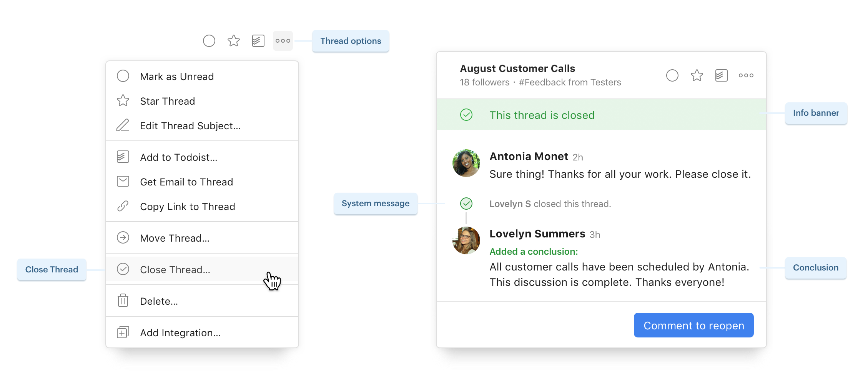Click the Todoist icon in the thread header

coord(721,75)
